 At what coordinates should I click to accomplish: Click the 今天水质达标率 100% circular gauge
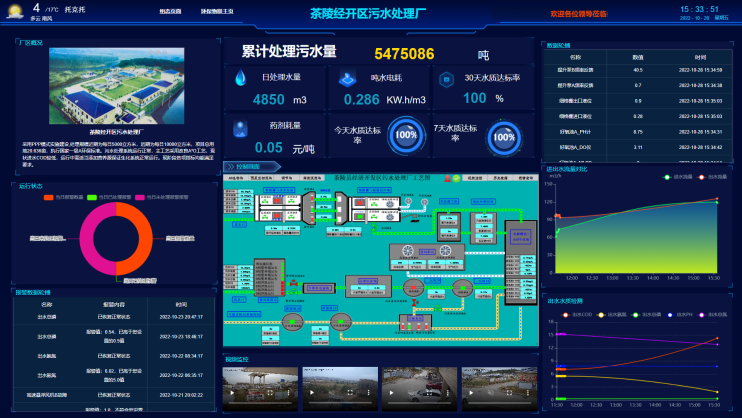406,135
